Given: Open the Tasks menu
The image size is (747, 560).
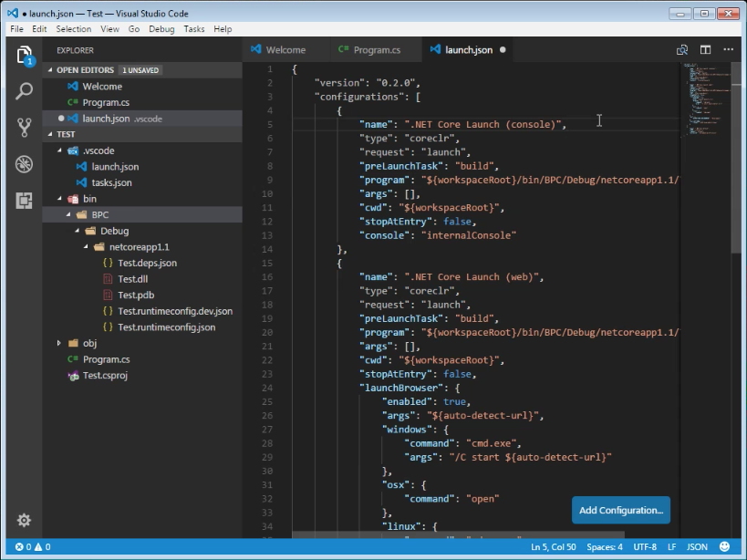Looking at the screenshot, I should pos(194,29).
